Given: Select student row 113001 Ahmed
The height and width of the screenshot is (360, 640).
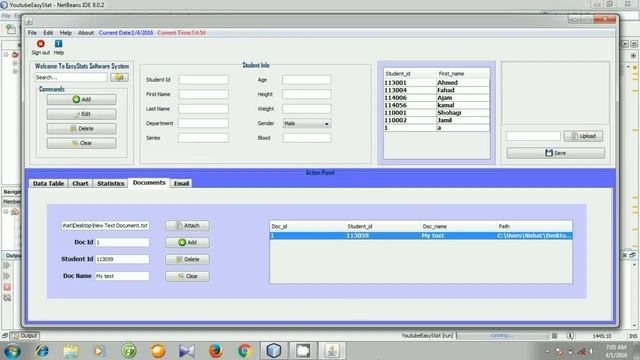Looking at the screenshot, I should pos(436,82).
